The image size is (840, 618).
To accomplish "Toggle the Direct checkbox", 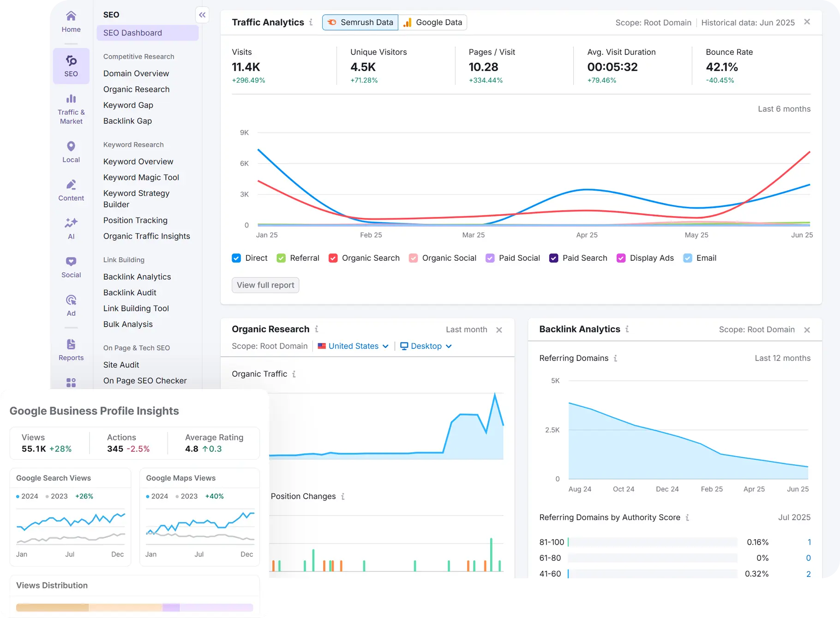I will 236,258.
